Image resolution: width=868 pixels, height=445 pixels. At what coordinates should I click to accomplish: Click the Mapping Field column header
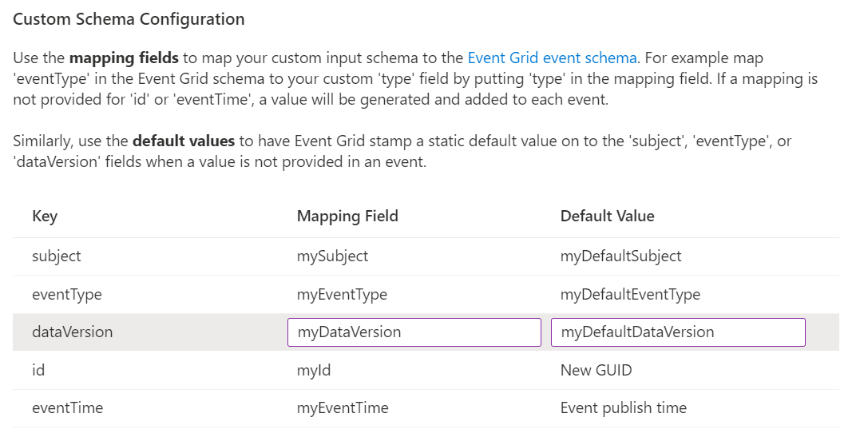tap(347, 217)
